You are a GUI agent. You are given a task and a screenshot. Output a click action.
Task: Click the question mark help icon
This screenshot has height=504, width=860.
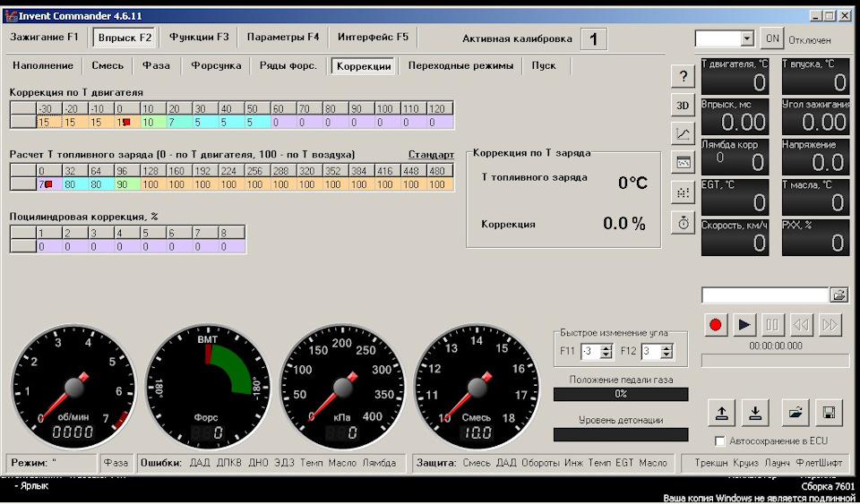(x=683, y=77)
